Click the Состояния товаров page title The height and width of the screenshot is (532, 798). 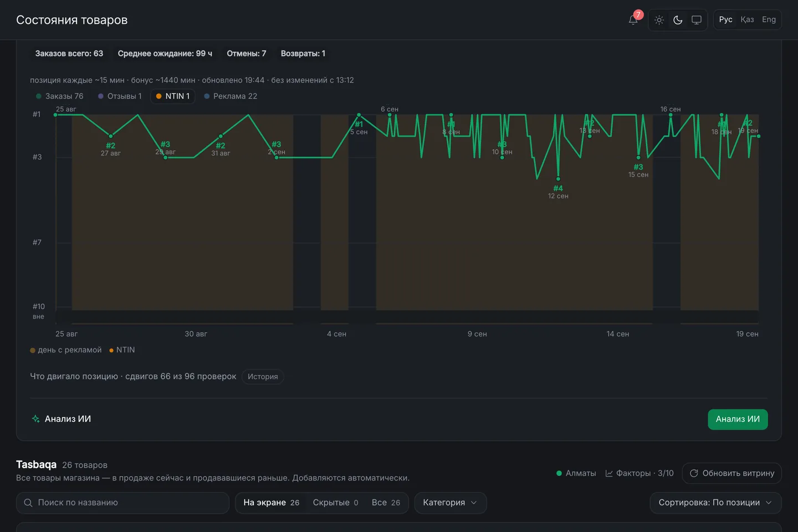(x=72, y=20)
